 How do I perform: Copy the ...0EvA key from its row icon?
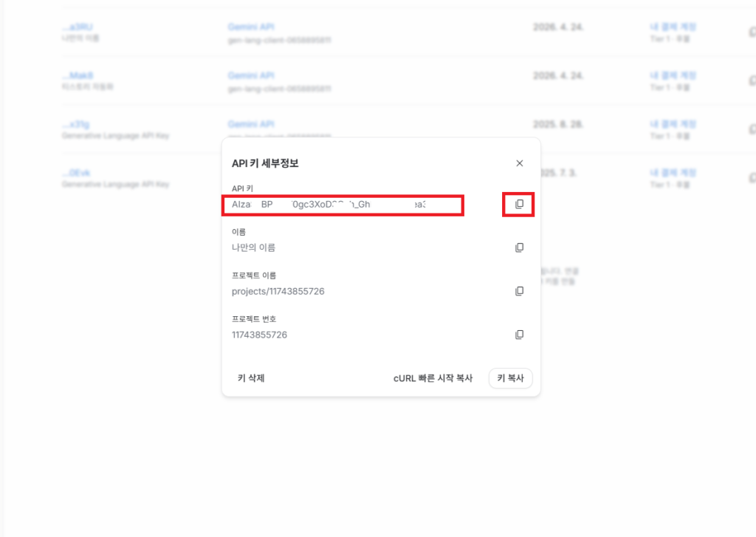click(752, 177)
